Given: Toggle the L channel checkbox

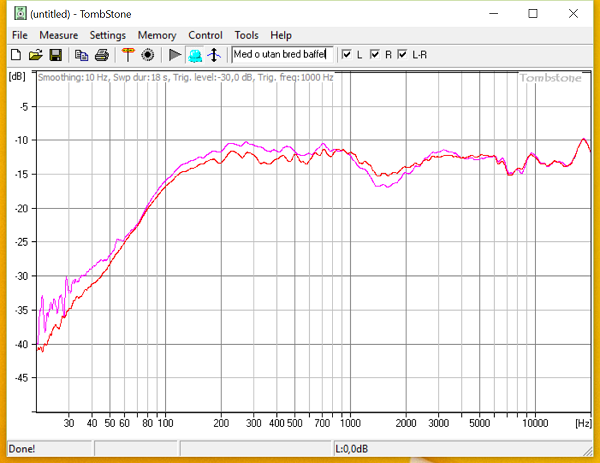Looking at the screenshot, I should coord(346,54).
